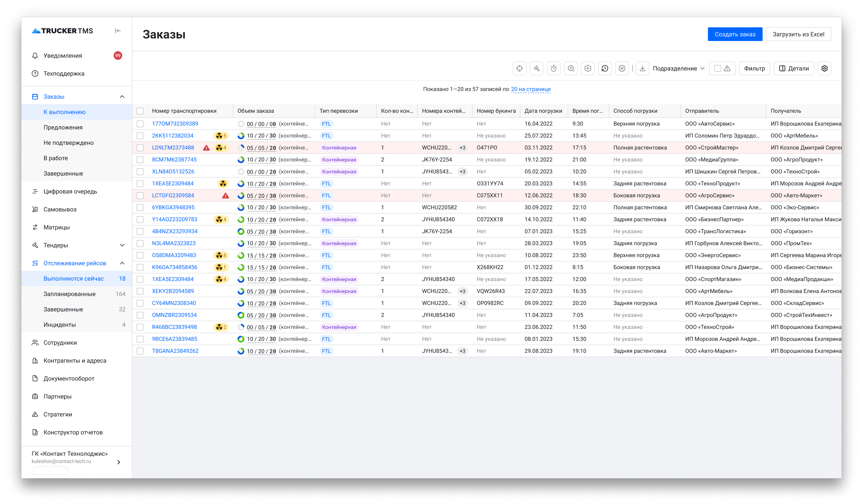Viewport: 863px width, 504px height.
Task: Click the Создать заказ button
Action: click(x=735, y=34)
